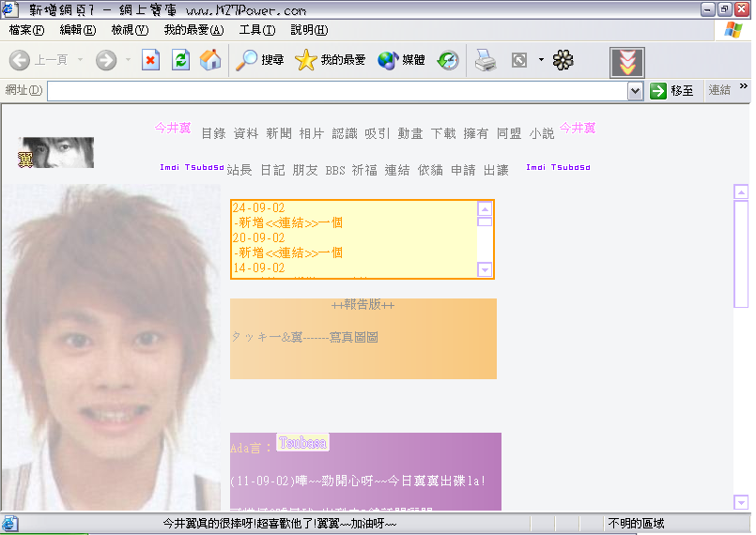The image size is (756, 535).
Task: Open the 我的最愛(A) menu
Action: (x=193, y=30)
